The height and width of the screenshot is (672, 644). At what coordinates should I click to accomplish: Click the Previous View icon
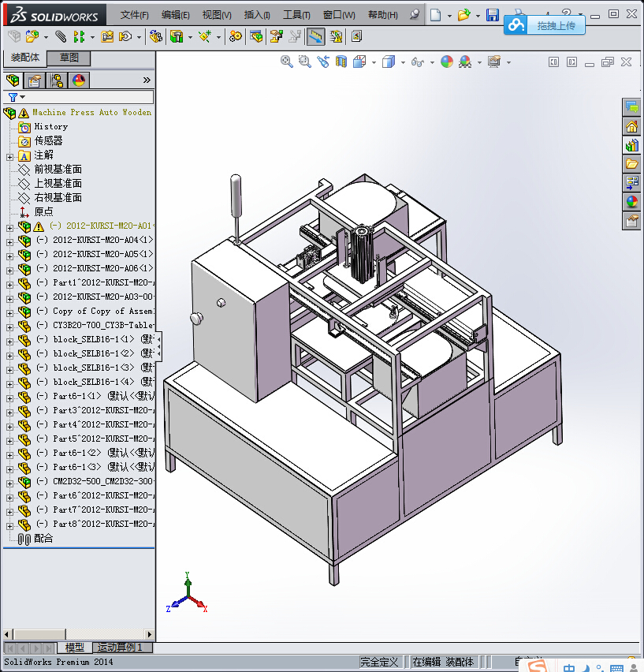click(x=323, y=62)
